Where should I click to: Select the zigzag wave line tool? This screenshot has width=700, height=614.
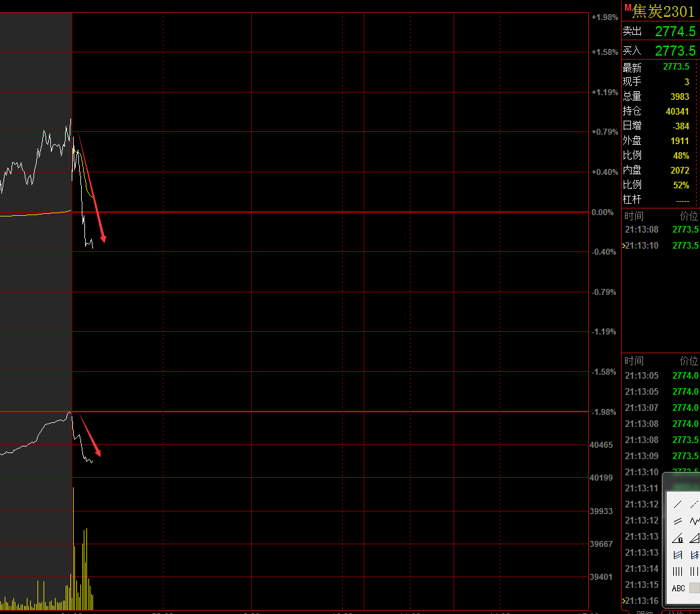tap(694, 521)
